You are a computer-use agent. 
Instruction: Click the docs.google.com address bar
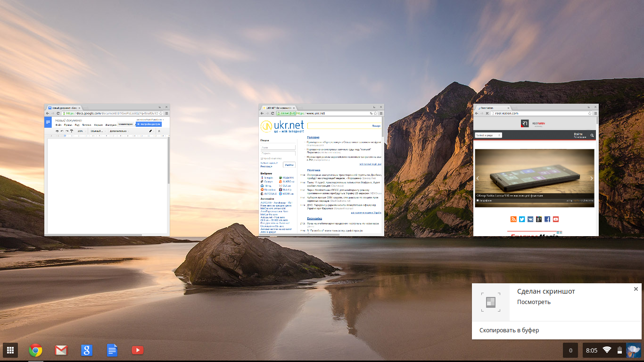112,113
